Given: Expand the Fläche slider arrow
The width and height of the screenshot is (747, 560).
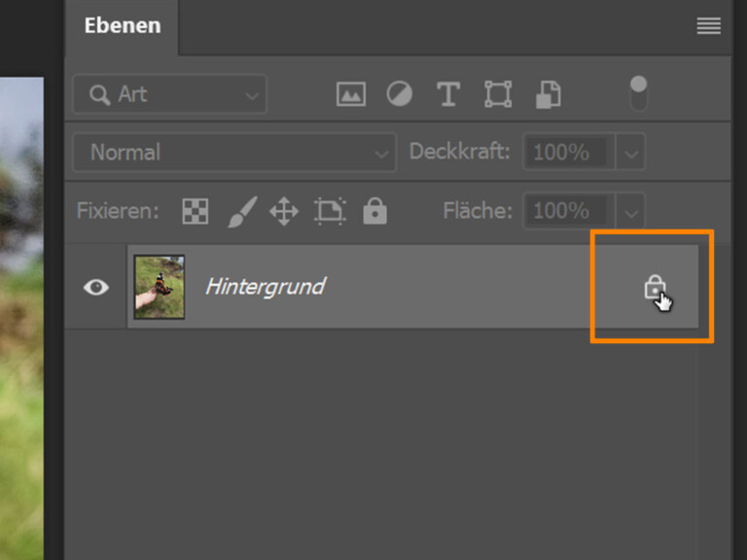Looking at the screenshot, I should tap(630, 211).
